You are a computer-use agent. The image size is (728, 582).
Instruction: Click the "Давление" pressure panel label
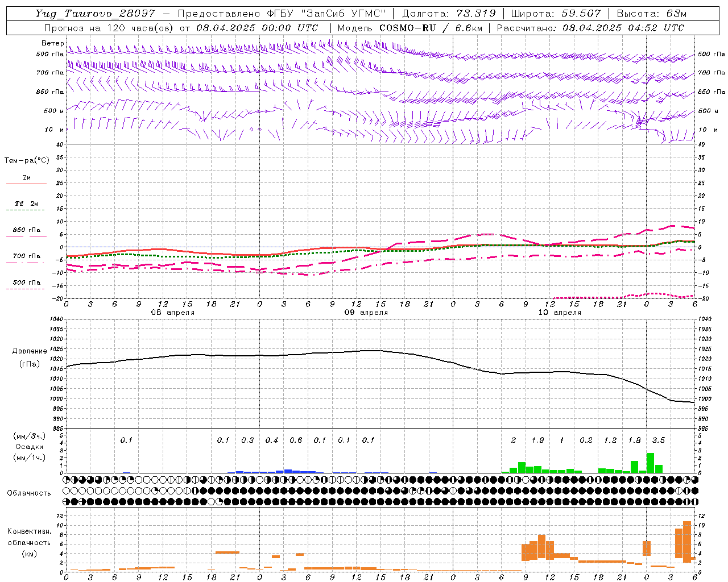(30, 351)
